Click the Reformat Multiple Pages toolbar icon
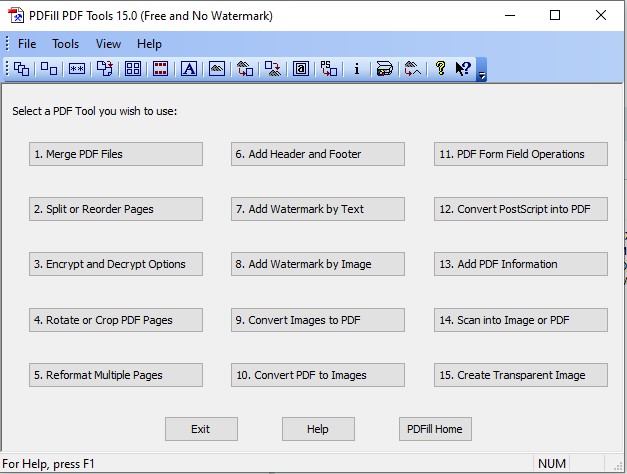627x474 pixels. tap(133, 69)
